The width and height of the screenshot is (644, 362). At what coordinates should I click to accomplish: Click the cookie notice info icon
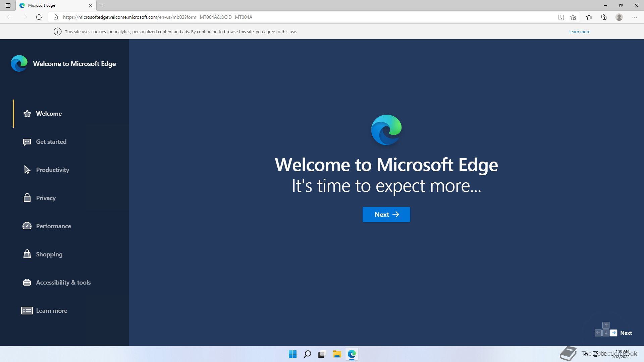pyautogui.click(x=58, y=32)
